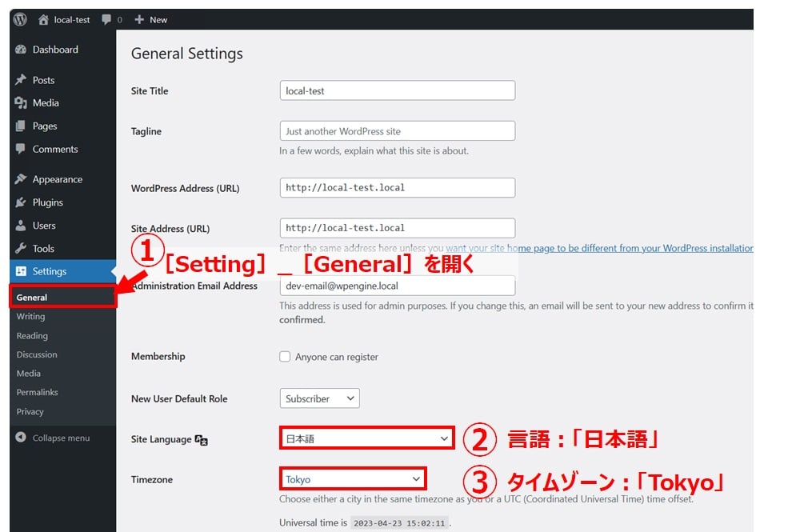Click the Settings sliders icon
Viewport: 800px width, 532px height.
pyautogui.click(x=21, y=271)
